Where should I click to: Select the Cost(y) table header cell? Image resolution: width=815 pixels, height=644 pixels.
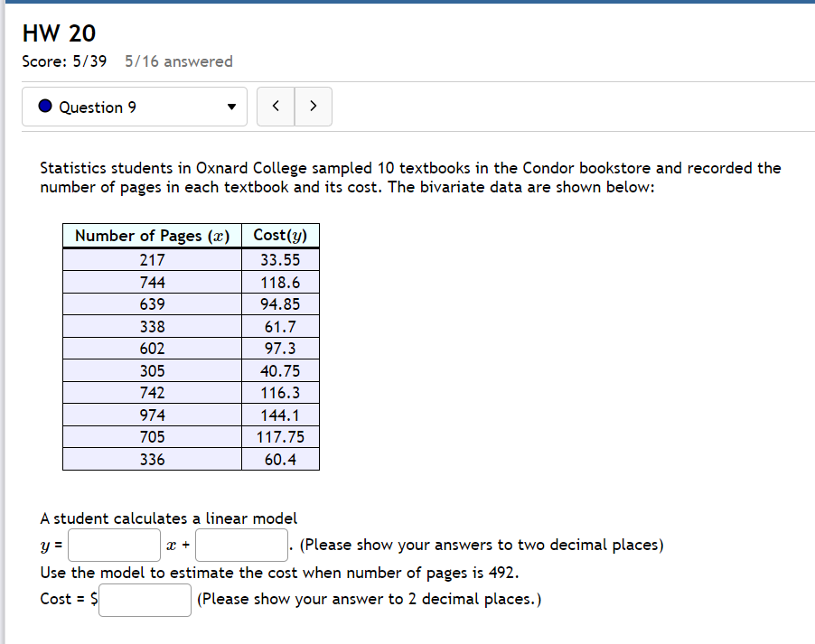[x=280, y=235]
